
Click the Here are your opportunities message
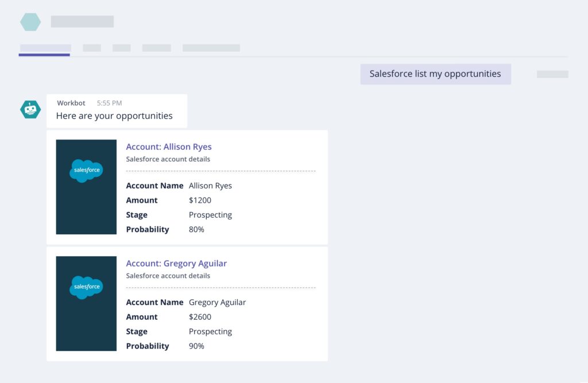(x=114, y=115)
